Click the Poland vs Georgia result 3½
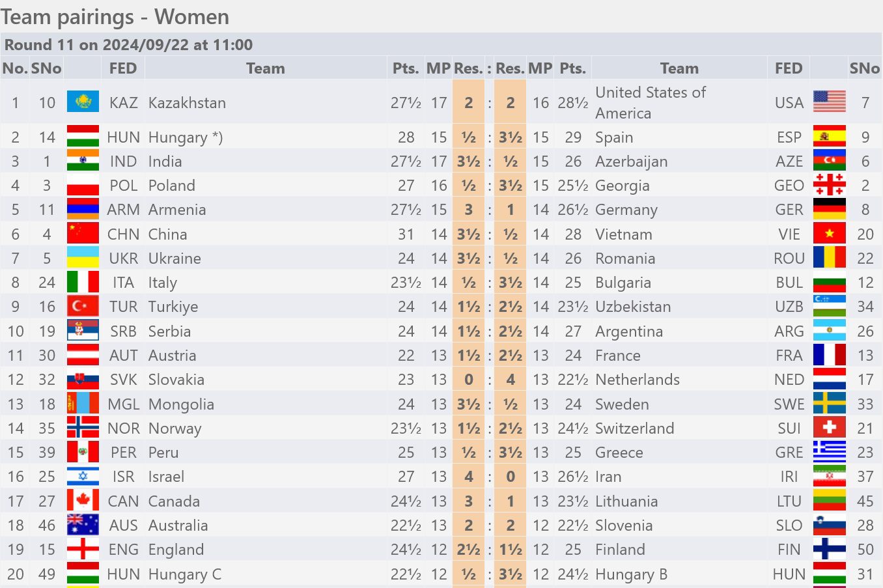 [x=510, y=186]
